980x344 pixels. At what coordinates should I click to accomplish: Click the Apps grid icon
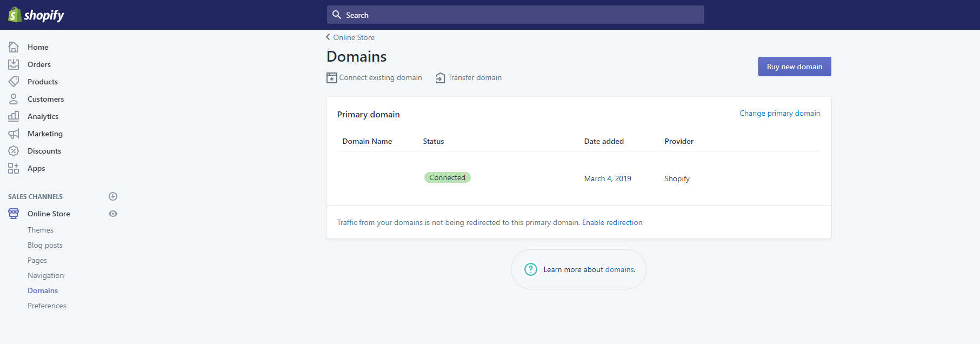point(14,168)
